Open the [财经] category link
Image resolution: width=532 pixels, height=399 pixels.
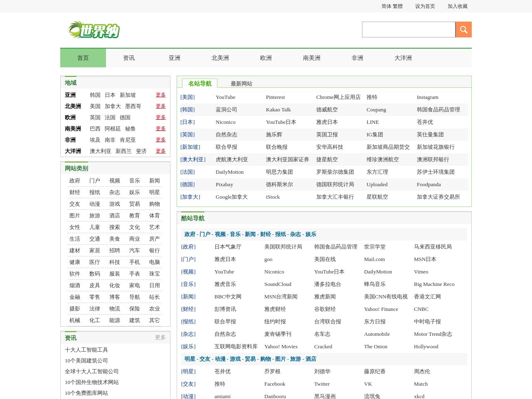[x=188, y=309]
